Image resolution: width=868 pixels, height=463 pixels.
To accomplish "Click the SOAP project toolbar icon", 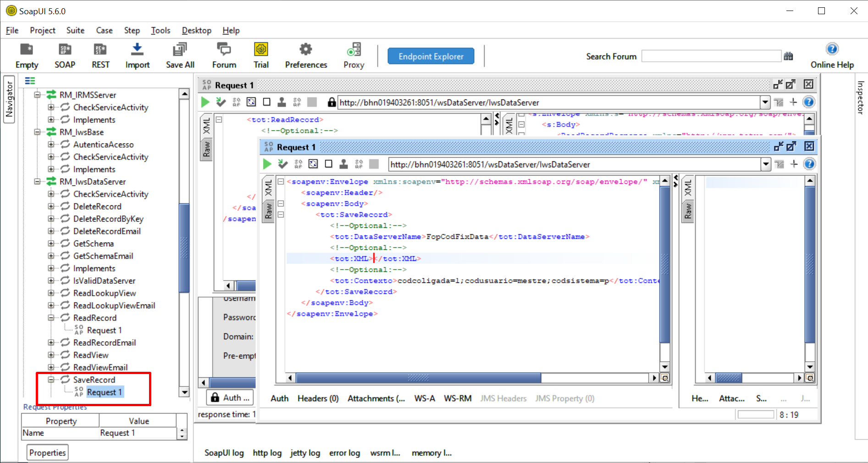I will [x=65, y=55].
